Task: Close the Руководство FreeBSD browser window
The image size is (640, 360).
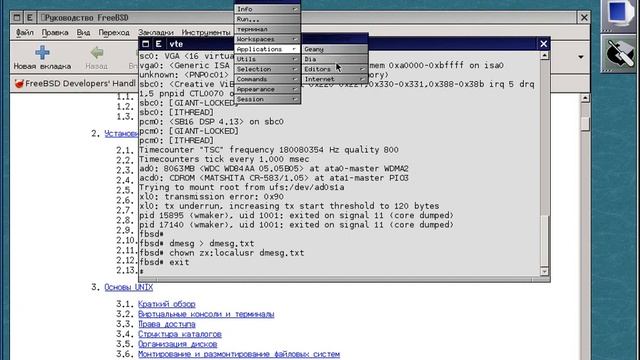Action: [x=584, y=18]
